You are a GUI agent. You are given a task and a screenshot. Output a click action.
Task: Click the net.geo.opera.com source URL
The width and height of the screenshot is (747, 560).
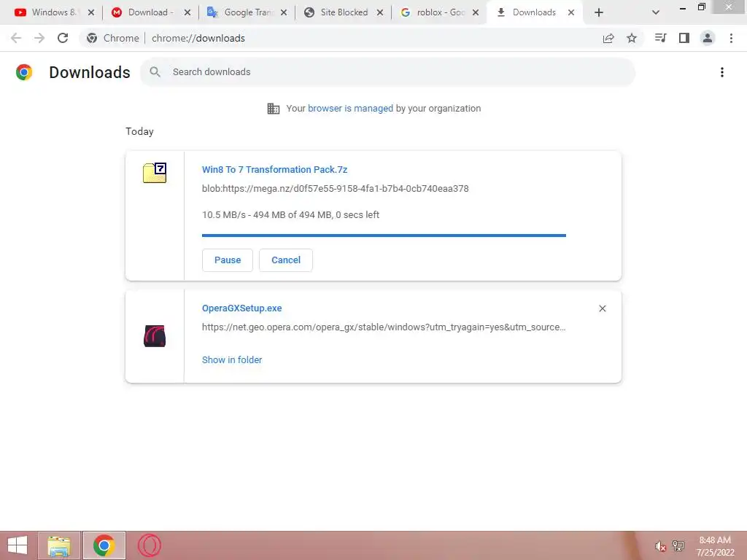[x=384, y=327]
